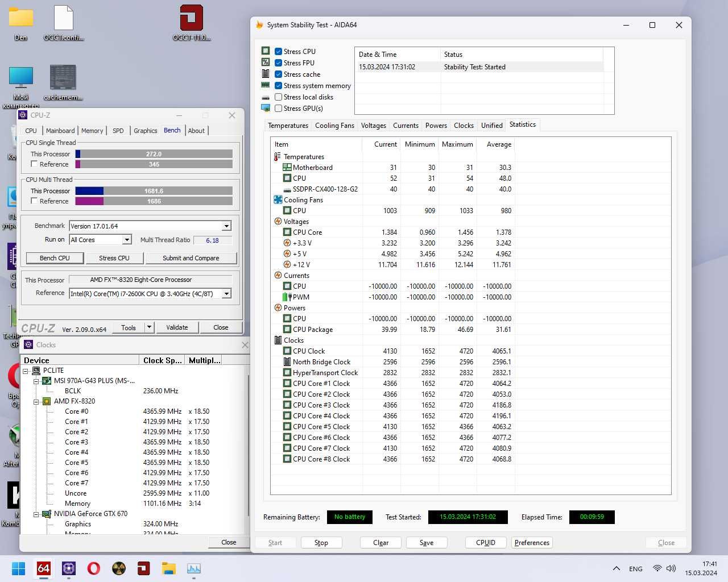728x582 pixels.
Task: Click the Stress CPU button in CPU-Z
Action: [114, 258]
